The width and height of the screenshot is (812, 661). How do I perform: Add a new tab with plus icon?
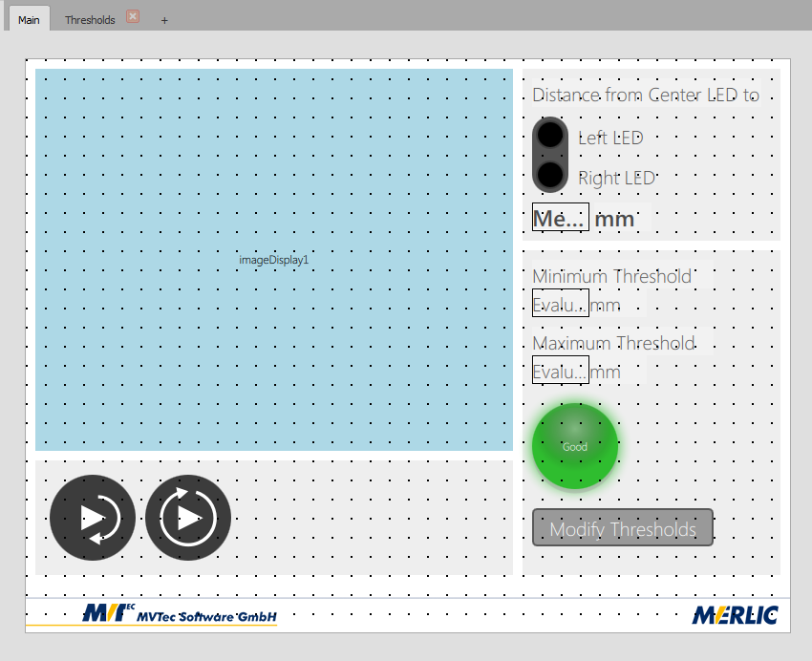click(164, 20)
